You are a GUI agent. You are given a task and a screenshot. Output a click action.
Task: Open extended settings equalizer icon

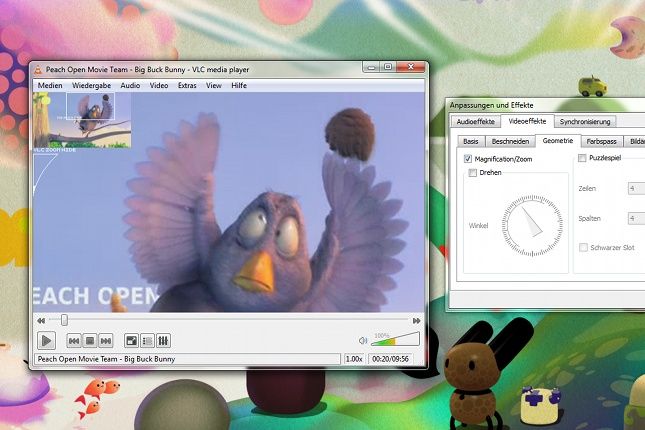coord(163,341)
